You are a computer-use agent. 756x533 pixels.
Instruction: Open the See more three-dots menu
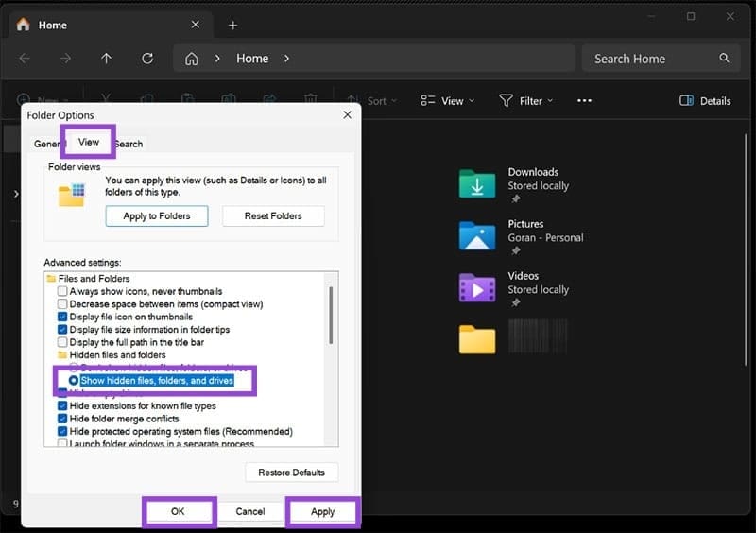pyautogui.click(x=584, y=101)
